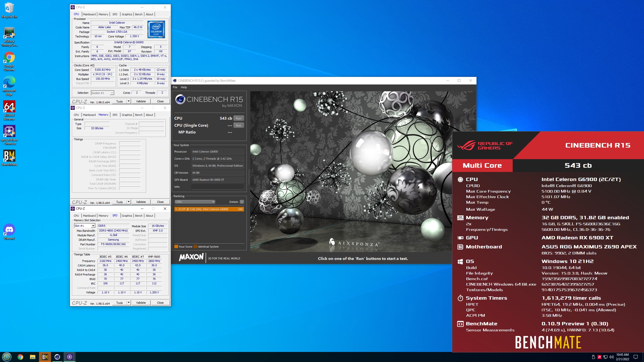The height and width of the screenshot is (362, 644).
Task: Click Validate in Memory CPU-Z window
Action: (141, 202)
